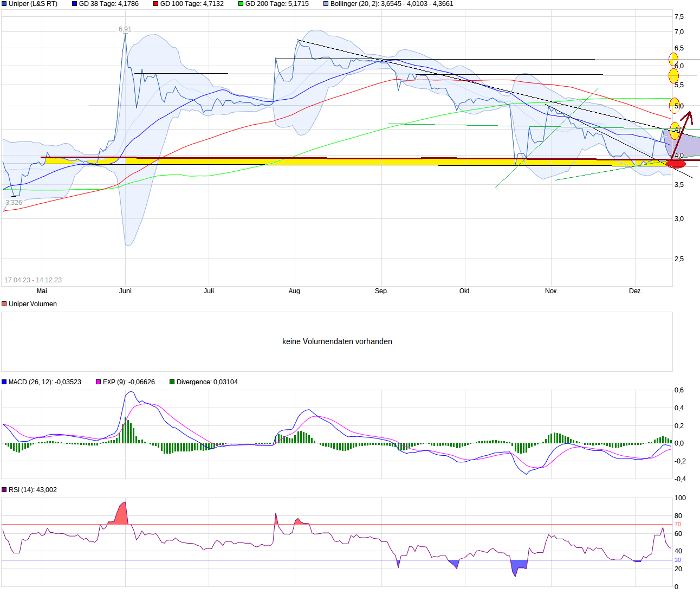Click the '0,6' MACD axis label

679,390
